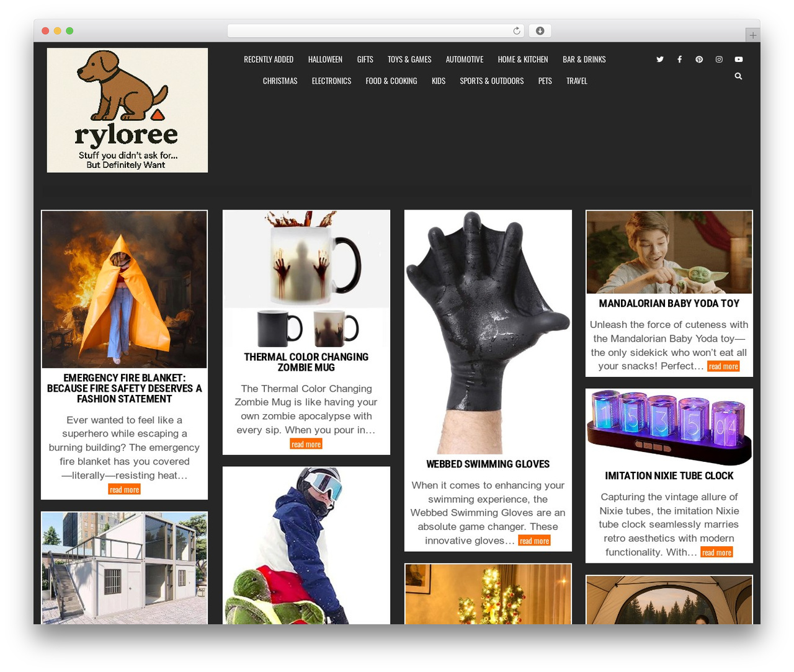Read more about Zombie Mug

[x=306, y=444]
